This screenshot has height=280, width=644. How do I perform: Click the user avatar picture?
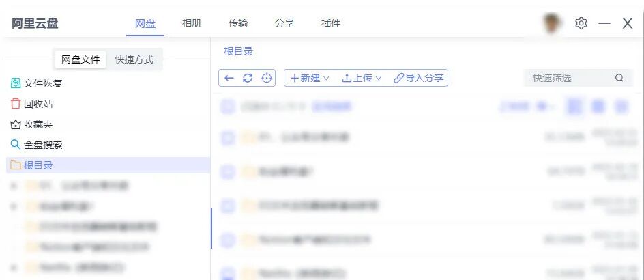(x=553, y=23)
